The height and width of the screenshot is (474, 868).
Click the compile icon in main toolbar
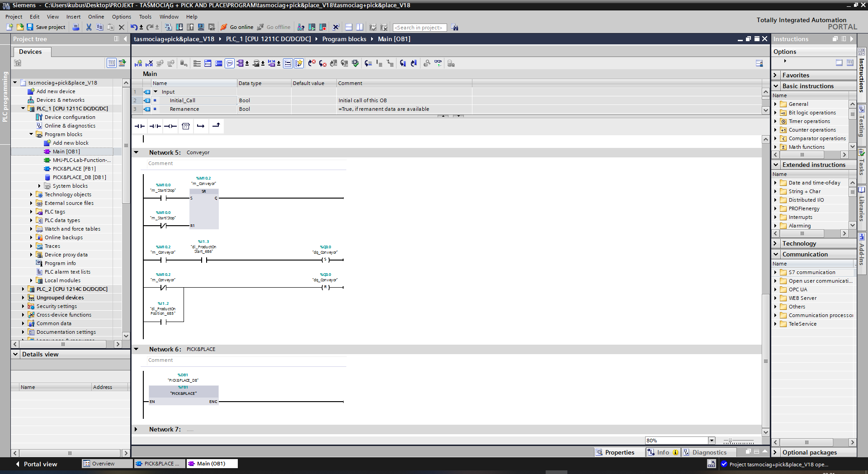(168, 27)
